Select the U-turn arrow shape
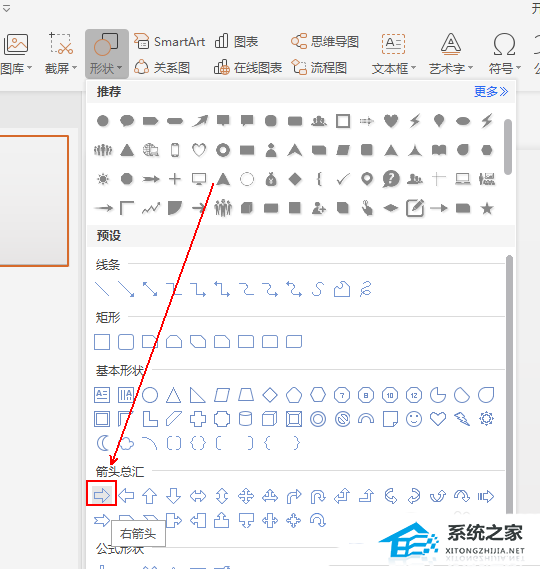Viewport: 540px width, 569px height. click(318, 496)
